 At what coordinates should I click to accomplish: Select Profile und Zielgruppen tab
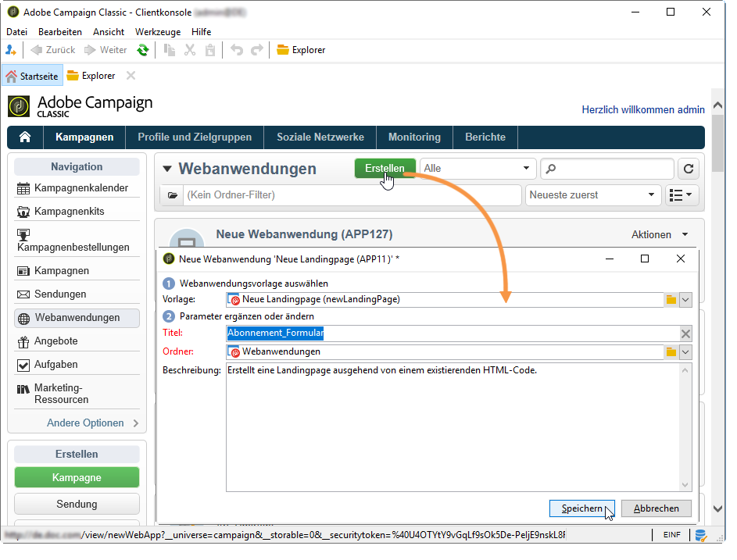(195, 137)
